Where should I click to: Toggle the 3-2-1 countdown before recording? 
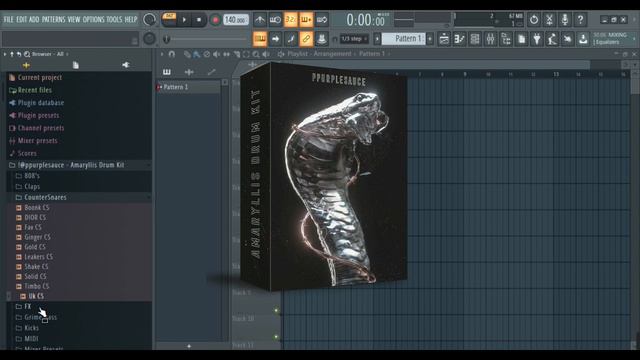pos(291,20)
